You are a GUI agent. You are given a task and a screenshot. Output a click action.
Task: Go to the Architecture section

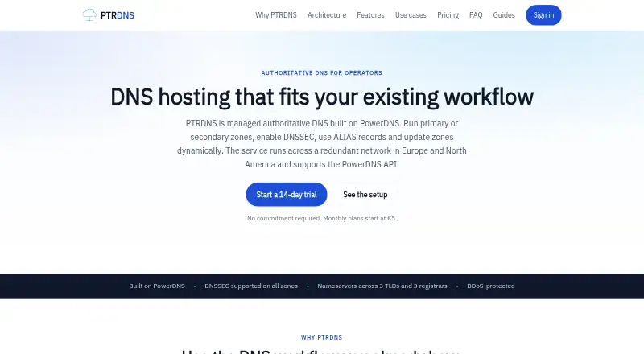327,15
